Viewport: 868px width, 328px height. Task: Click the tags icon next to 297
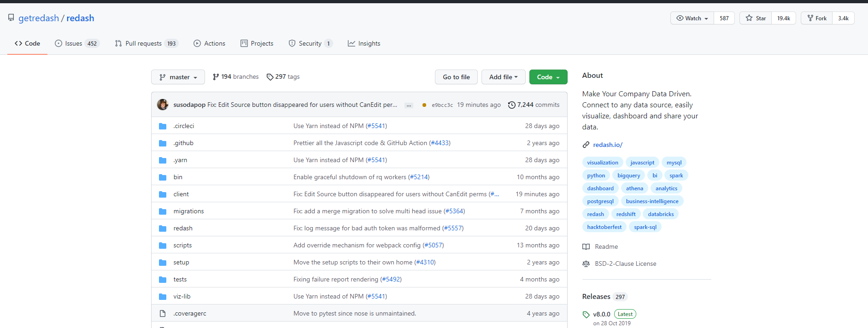point(270,77)
